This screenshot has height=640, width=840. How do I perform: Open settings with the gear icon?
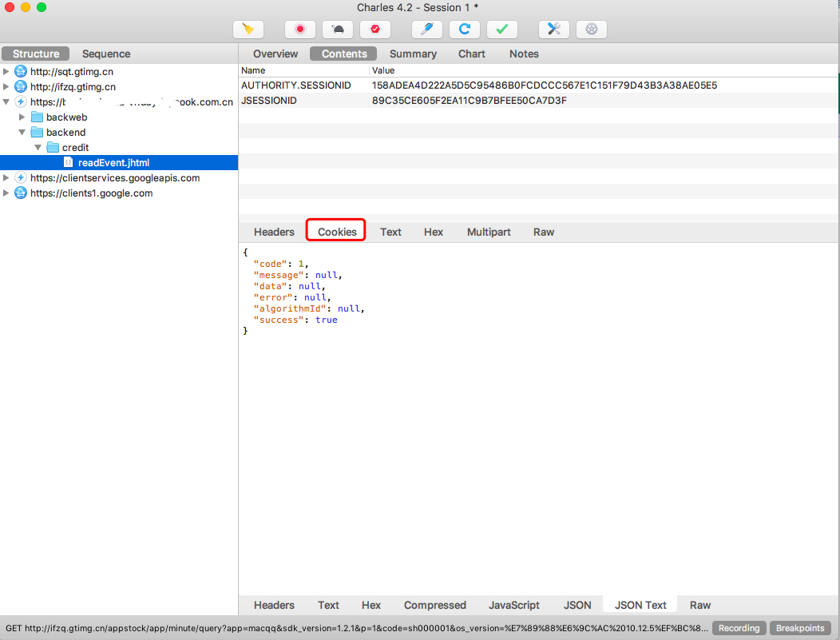[x=592, y=29]
